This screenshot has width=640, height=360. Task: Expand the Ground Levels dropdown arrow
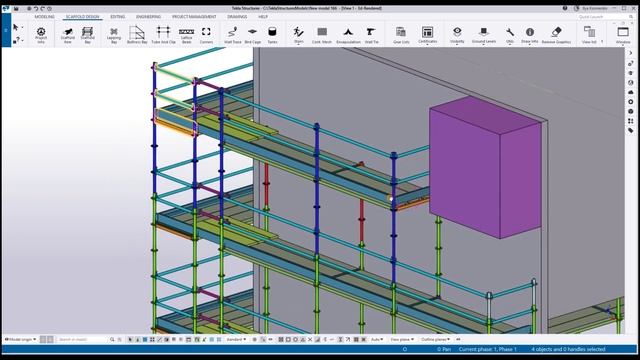484,44
